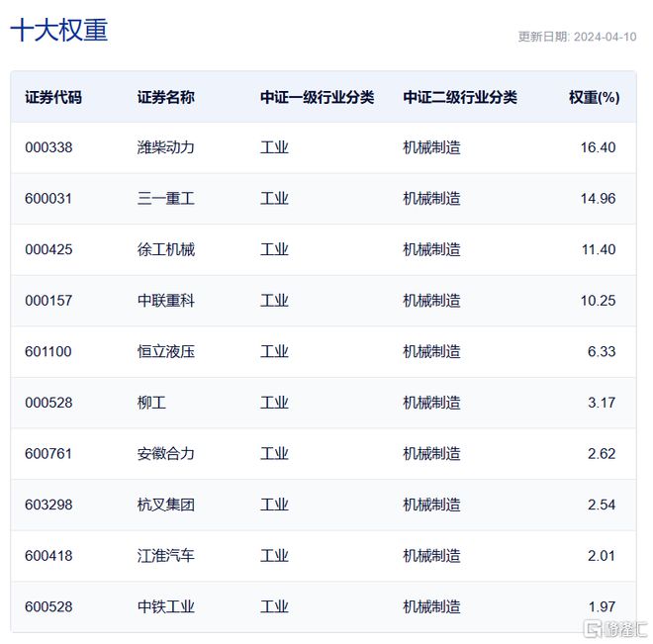Screen dimensions: 653x644
Task: Click 机械制造 in the 中铁工业 row
Action: 431,607
